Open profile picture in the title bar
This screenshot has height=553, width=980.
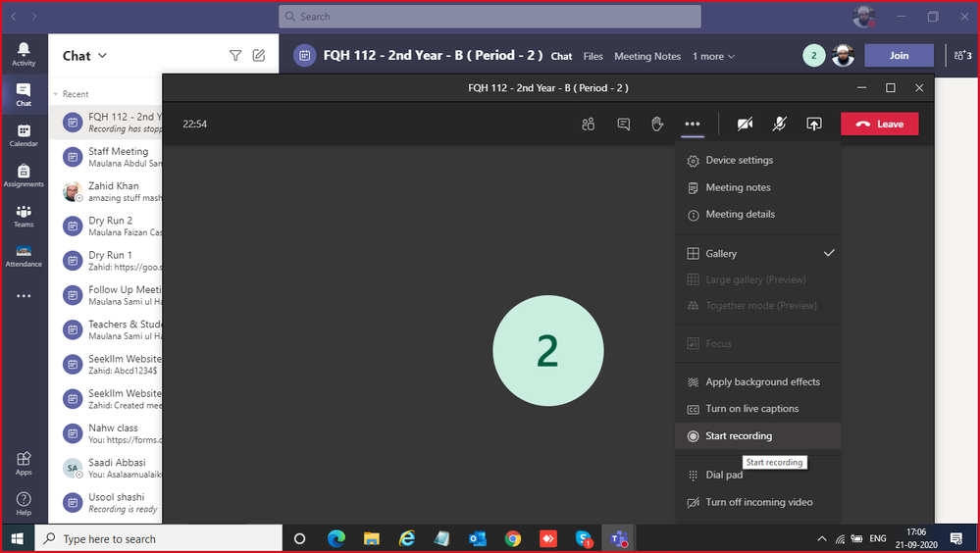pyautogui.click(x=863, y=17)
